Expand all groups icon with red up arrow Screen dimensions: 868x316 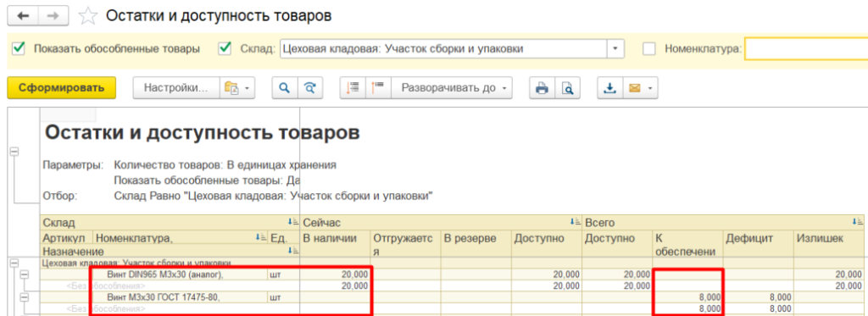[378, 88]
